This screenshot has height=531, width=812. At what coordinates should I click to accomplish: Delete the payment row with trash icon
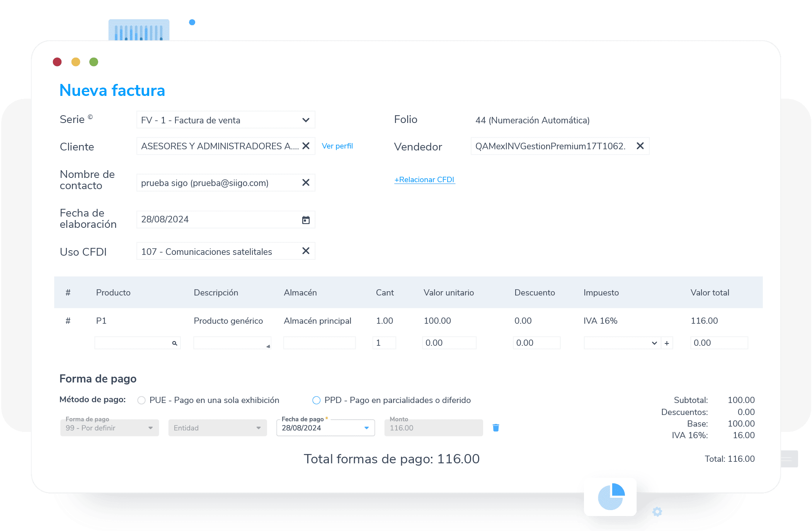(496, 428)
